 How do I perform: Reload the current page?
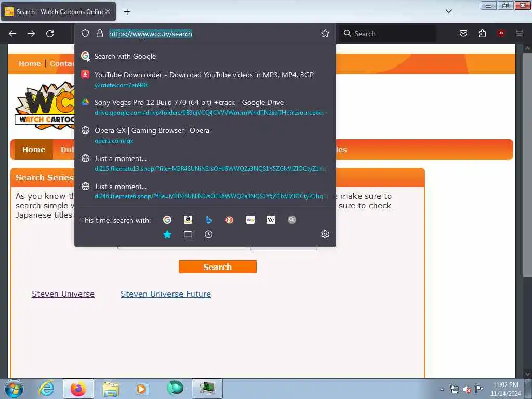pyautogui.click(x=50, y=34)
